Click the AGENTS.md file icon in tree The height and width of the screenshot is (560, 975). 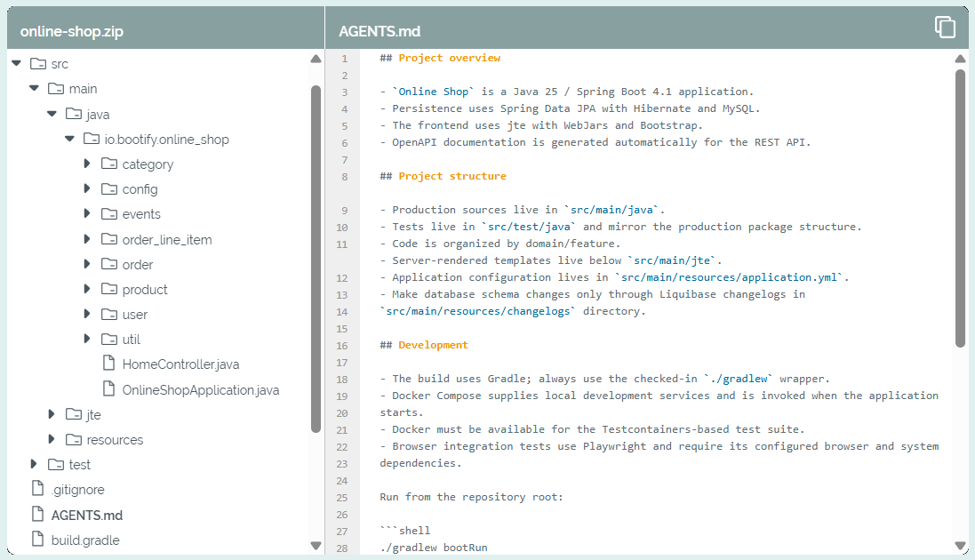pos(38,514)
